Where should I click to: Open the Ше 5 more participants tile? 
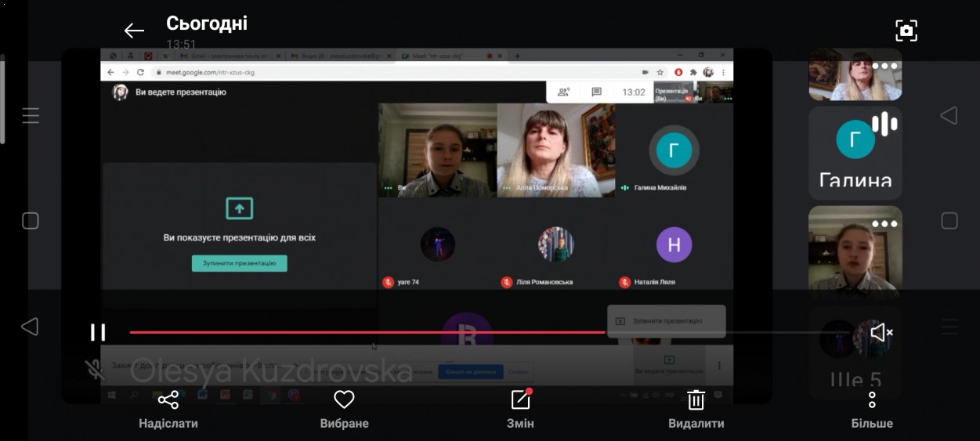[855, 352]
